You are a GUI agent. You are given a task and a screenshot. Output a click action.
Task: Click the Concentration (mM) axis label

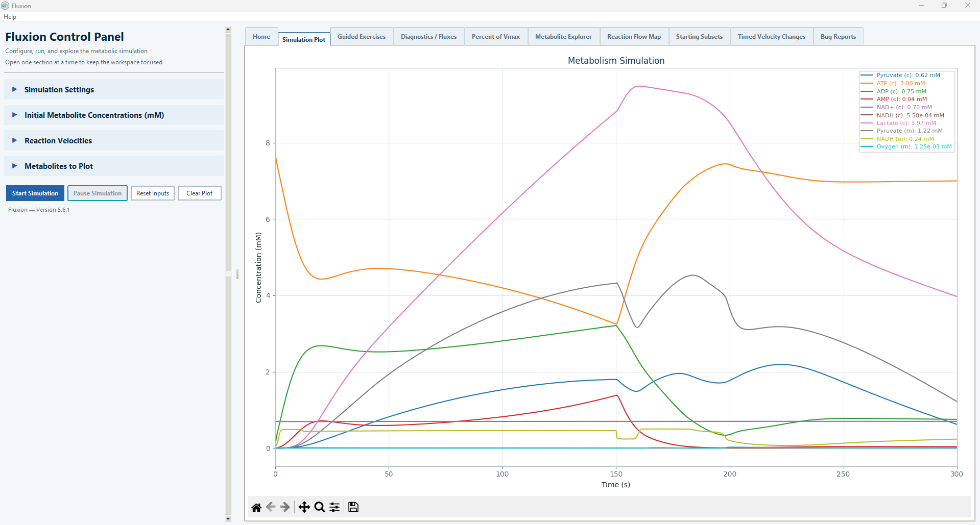coord(258,268)
